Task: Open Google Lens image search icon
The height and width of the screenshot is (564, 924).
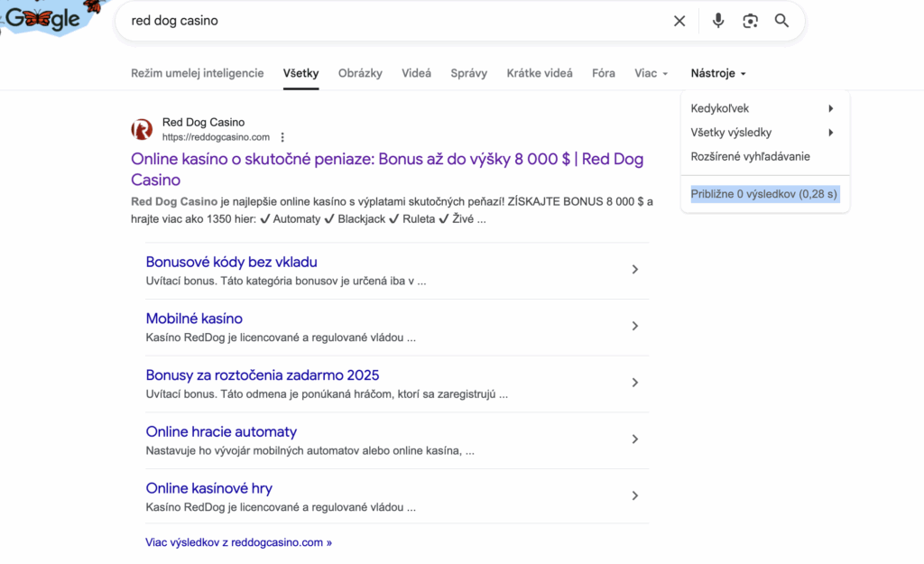Action: point(750,21)
